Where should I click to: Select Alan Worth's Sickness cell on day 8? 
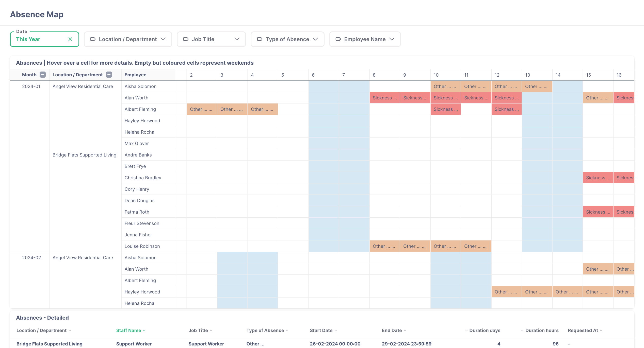[385, 98]
